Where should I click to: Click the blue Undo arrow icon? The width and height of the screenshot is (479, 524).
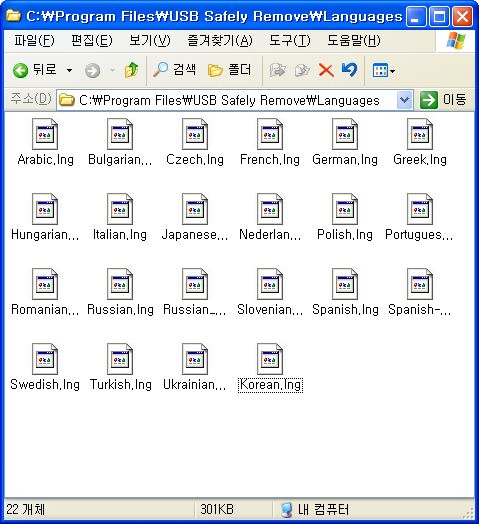349,70
